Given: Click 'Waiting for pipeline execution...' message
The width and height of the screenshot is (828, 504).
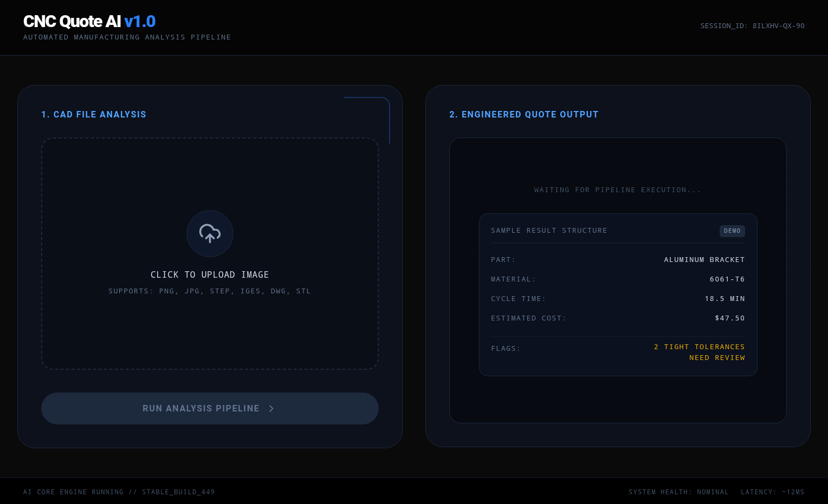Looking at the screenshot, I should click(618, 190).
